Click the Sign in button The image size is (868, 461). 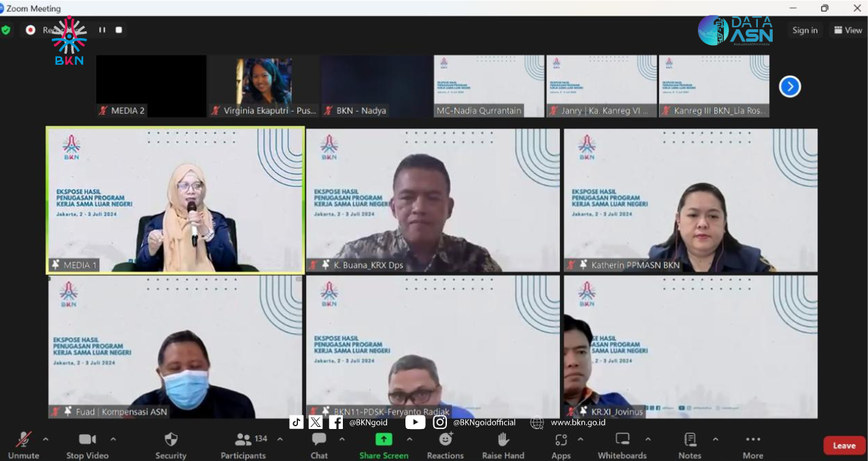click(805, 30)
